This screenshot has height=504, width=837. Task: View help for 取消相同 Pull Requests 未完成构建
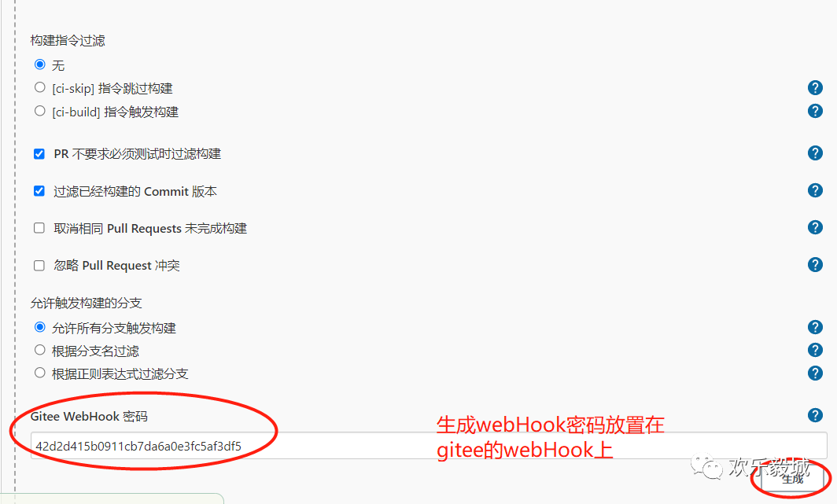coord(815,228)
